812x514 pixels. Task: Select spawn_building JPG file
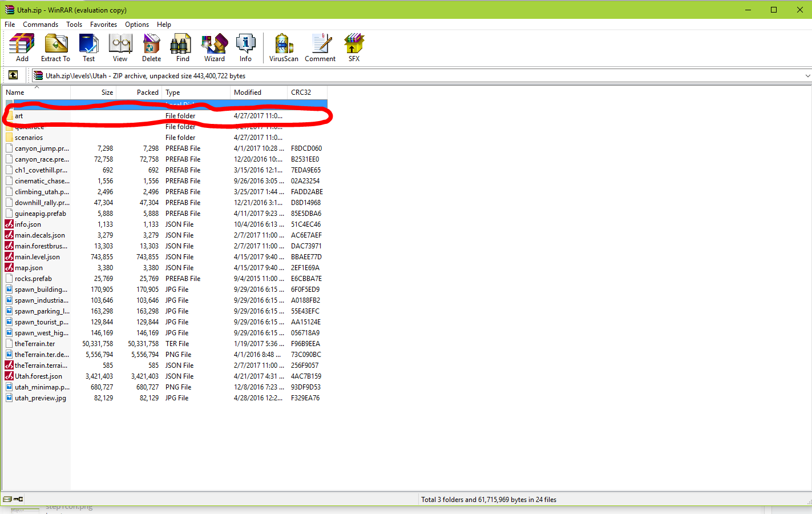165,290
